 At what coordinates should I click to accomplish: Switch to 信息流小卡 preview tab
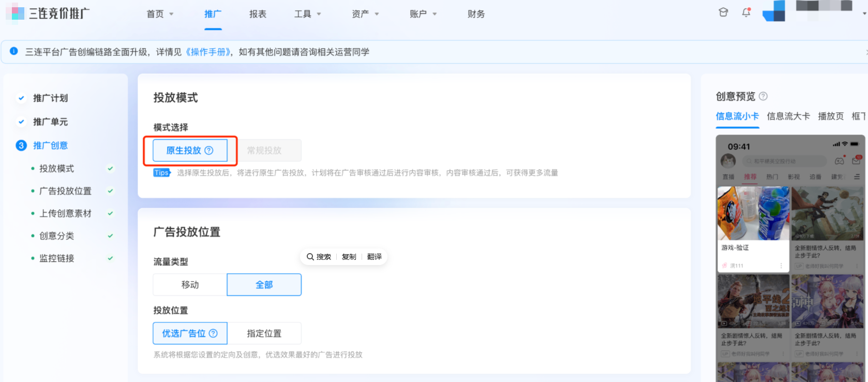(737, 116)
